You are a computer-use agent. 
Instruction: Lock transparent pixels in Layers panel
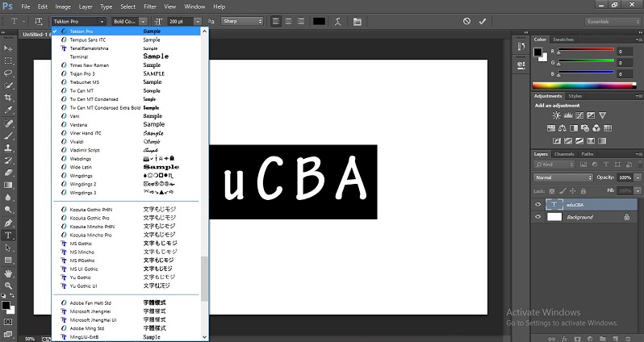coord(551,191)
